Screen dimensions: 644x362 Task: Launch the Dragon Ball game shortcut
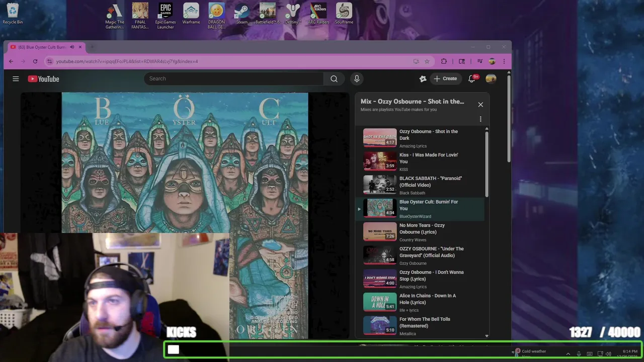216,16
